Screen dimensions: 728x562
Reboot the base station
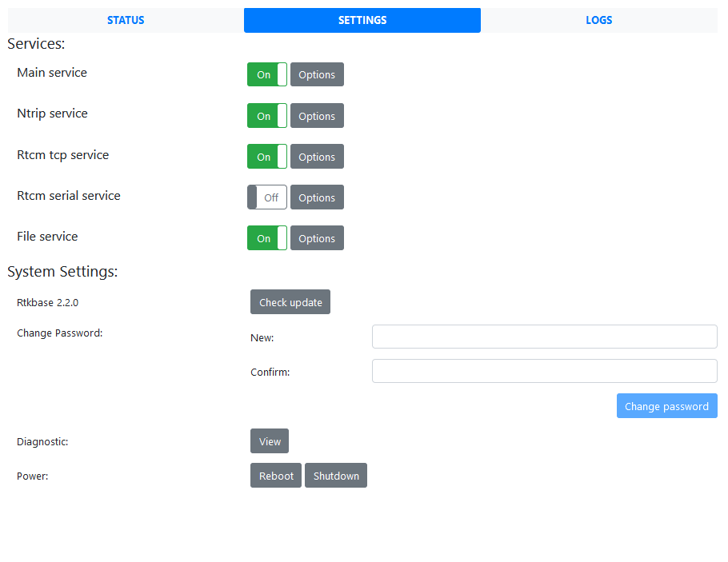coord(276,476)
